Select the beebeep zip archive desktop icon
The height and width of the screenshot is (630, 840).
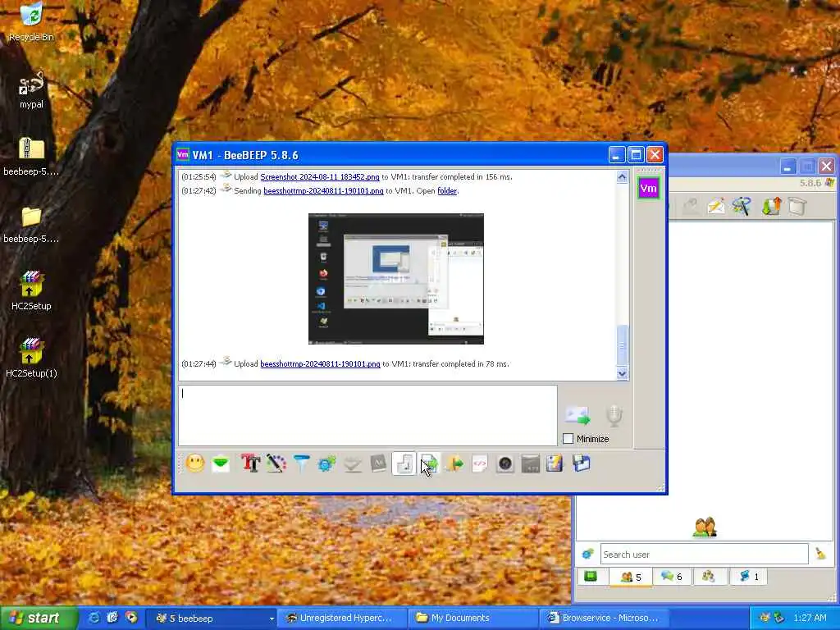[31, 157]
